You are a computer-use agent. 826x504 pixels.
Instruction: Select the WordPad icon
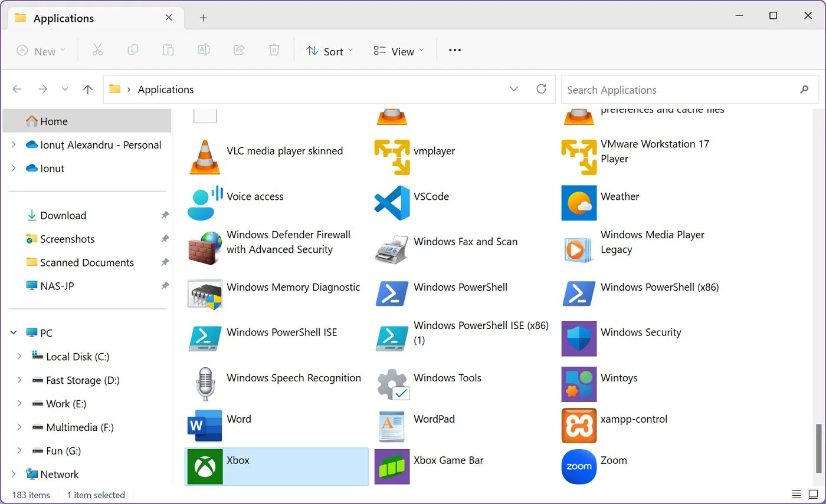click(392, 426)
